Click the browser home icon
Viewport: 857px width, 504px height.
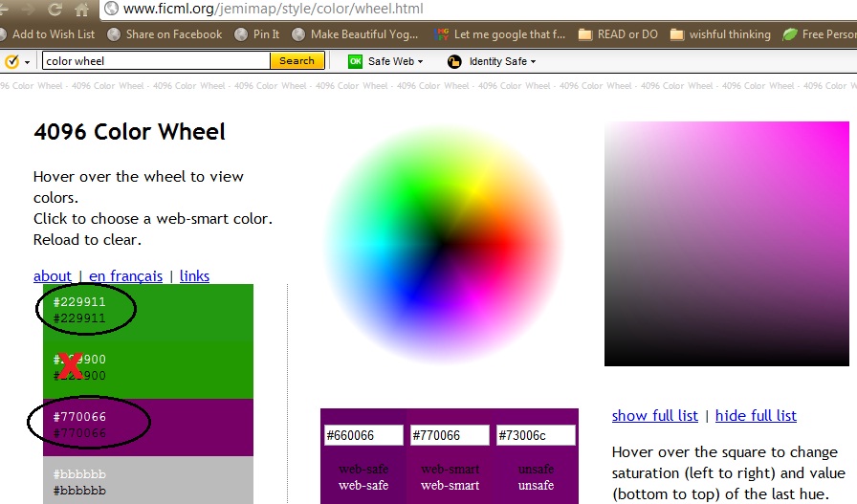[x=82, y=10]
